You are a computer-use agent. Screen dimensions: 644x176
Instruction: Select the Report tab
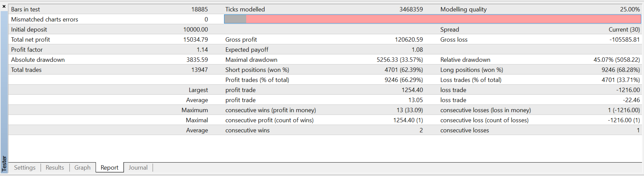coord(110,167)
